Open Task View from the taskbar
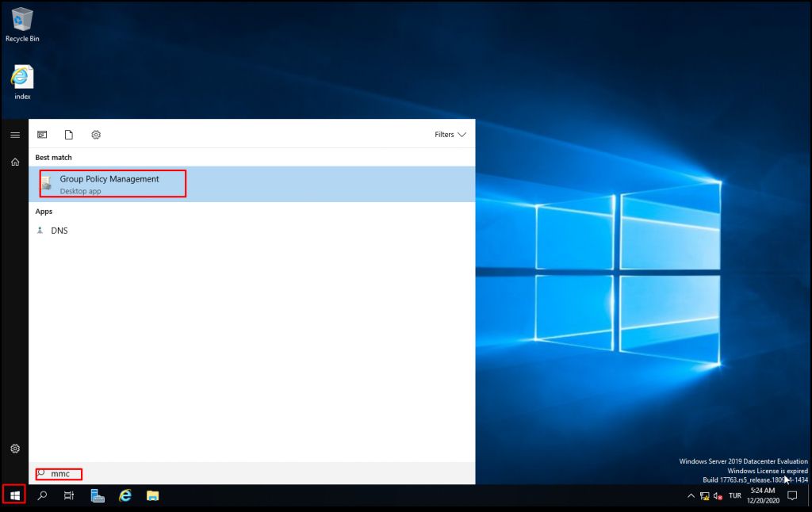This screenshot has height=512, width=812. click(68, 495)
